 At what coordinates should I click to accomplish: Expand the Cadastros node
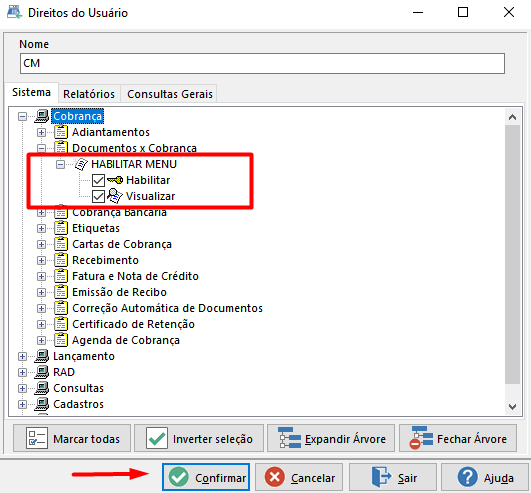pos(22,404)
